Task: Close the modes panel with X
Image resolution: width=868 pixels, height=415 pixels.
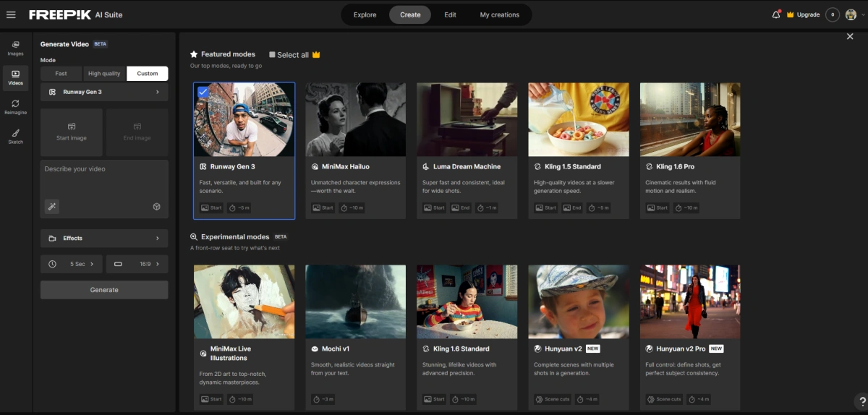Action: click(850, 37)
